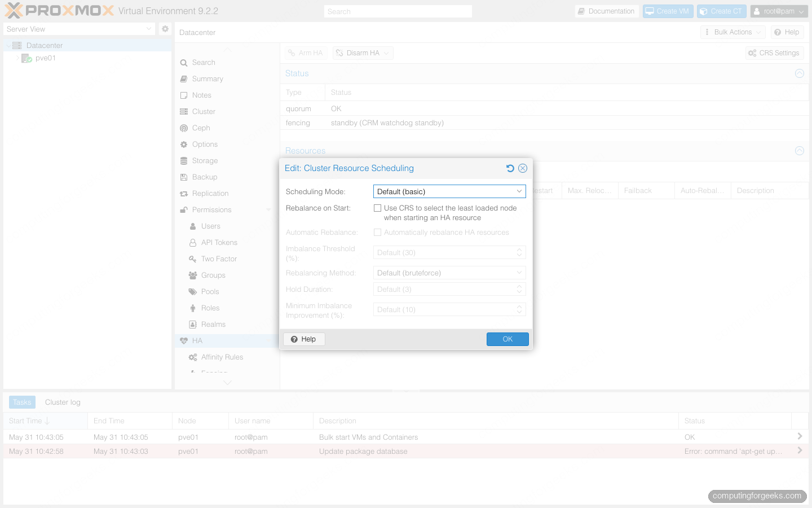Expand the Bulk start VMs task row arrow
The image size is (812, 508).
[800, 436]
